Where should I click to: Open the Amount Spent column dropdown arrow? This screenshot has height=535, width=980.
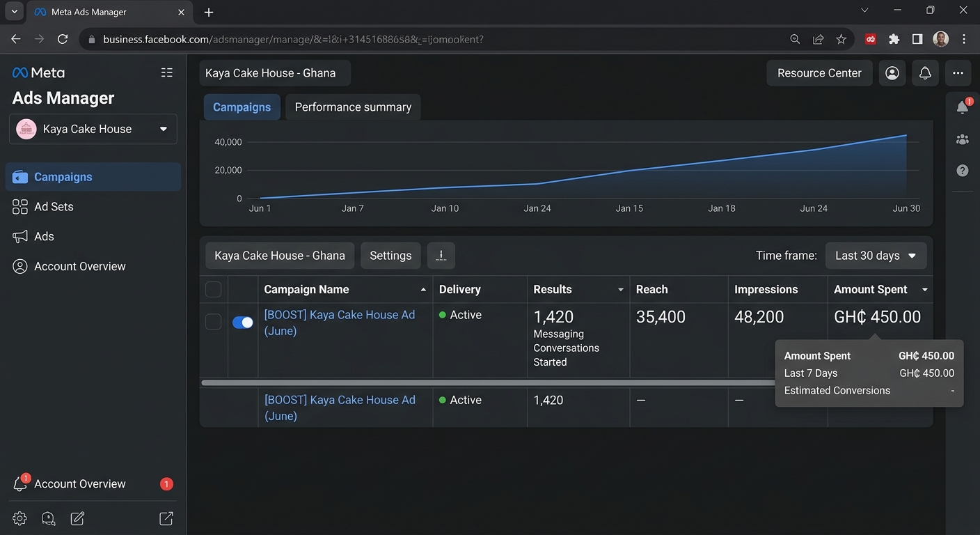pos(925,290)
